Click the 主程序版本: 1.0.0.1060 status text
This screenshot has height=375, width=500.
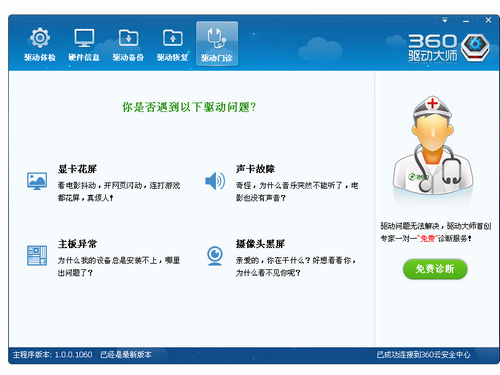tap(53, 355)
